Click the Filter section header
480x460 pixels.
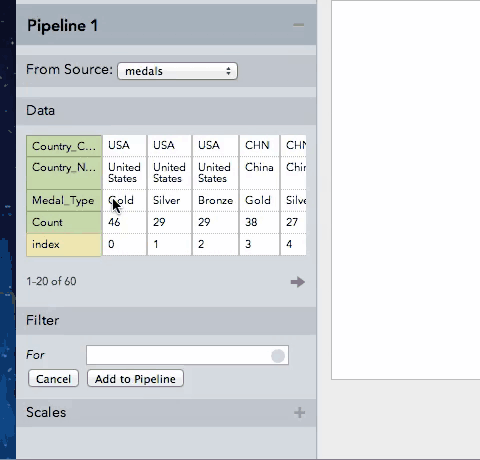(166, 321)
